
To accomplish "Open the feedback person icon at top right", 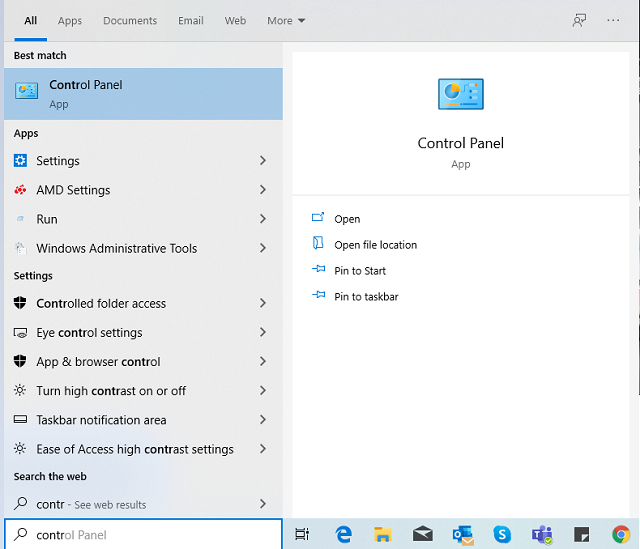I will [x=579, y=20].
